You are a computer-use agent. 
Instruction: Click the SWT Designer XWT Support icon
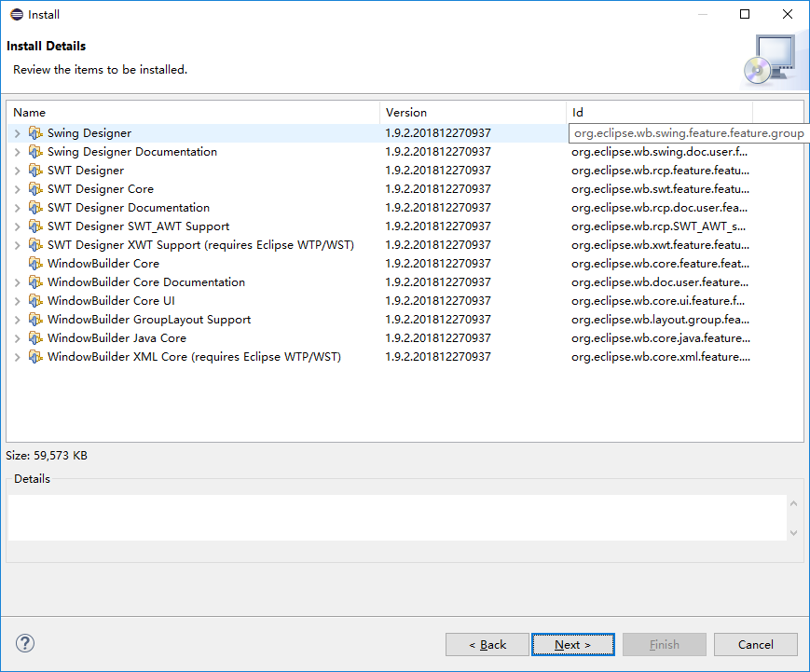coord(35,245)
